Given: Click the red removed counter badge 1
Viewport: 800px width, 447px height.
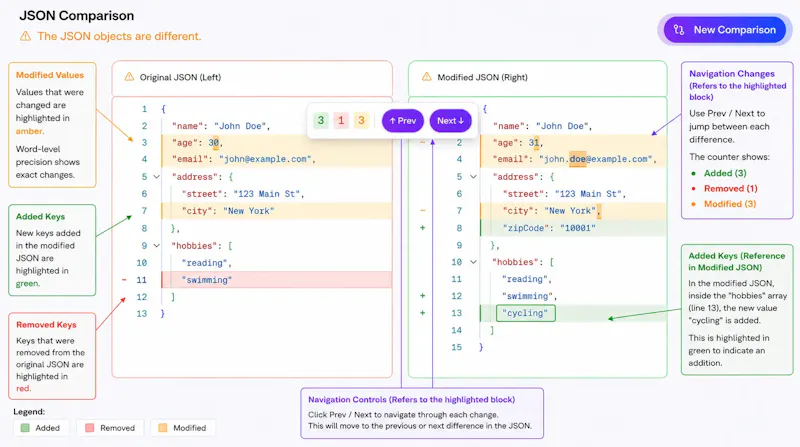Looking at the screenshot, I should 341,120.
